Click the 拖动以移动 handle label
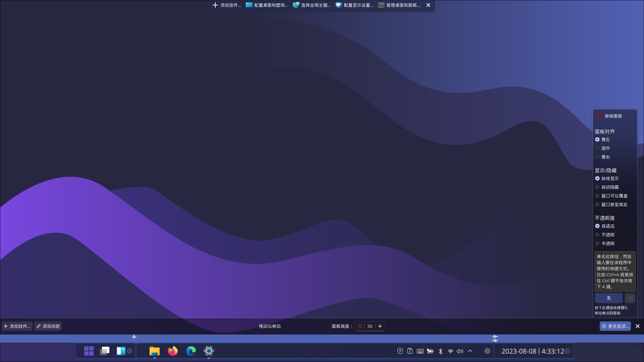Image resolution: width=644 pixels, height=362 pixels. 270,326
